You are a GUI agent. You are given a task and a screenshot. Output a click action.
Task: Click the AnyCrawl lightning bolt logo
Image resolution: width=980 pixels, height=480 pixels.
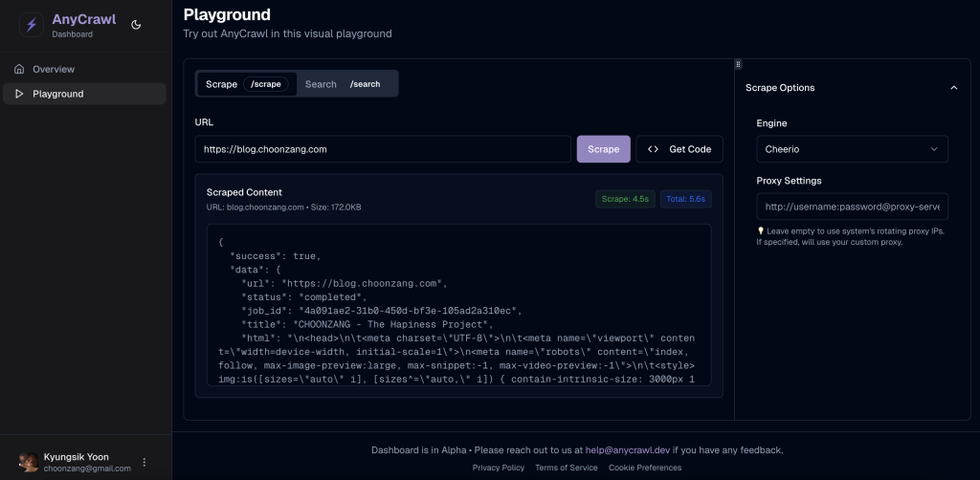coord(32,25)
